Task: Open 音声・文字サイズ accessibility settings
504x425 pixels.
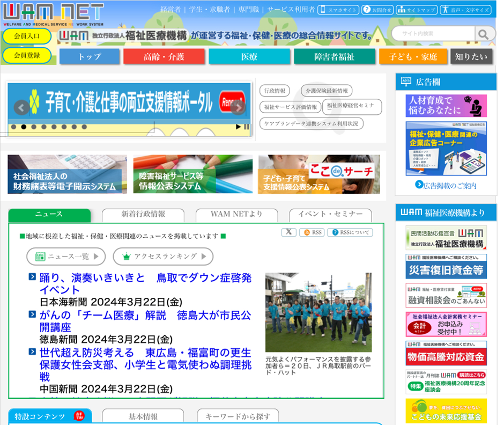Action: coord(465,10)
